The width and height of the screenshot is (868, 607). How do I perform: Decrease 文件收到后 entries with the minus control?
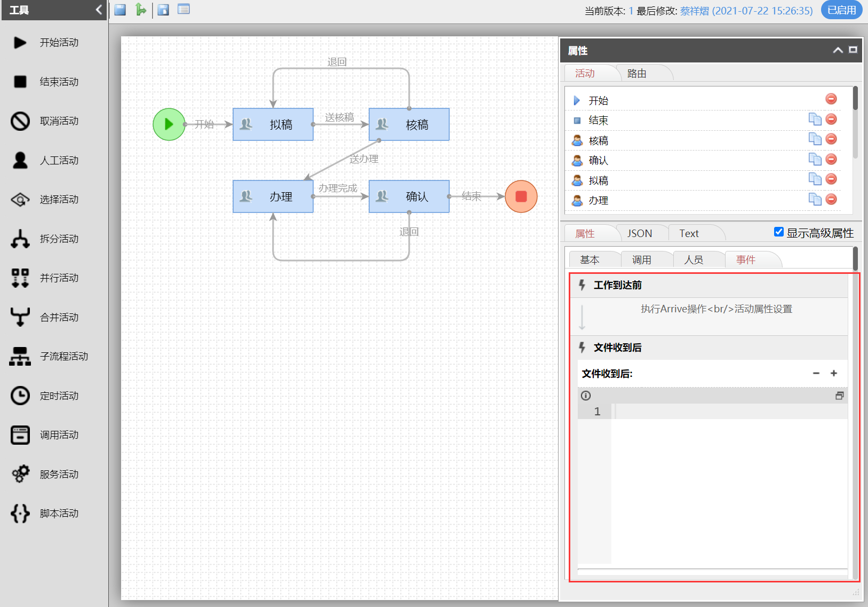(x=816, y=374)
